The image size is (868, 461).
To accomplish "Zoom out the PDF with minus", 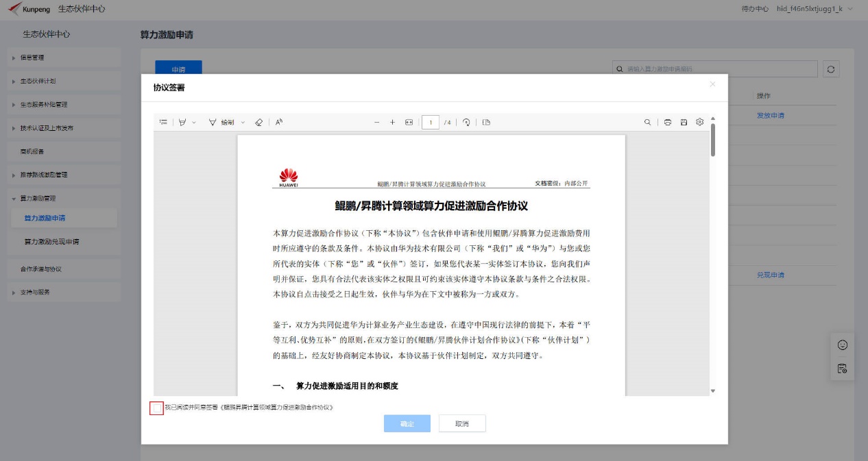I will point(376,122).
